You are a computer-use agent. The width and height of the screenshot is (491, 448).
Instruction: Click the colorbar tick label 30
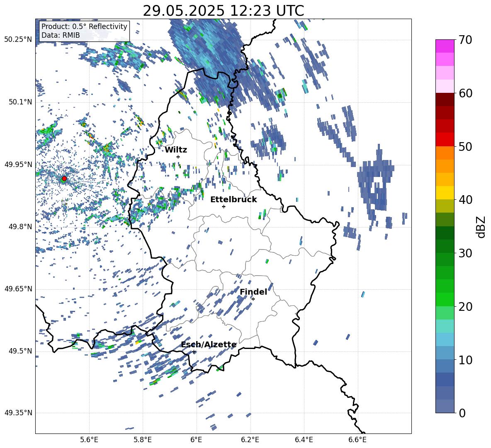pos(465,253)
